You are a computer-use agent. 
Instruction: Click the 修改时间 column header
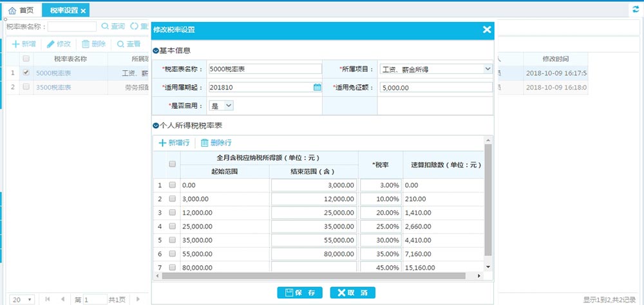tap(556, 59)
